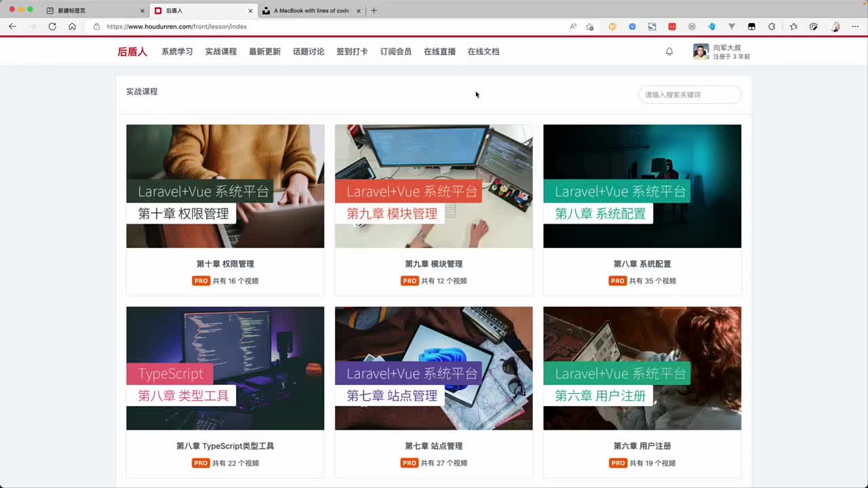The height and width of the screenshot is (488, 868).
Task: Select the text 共有 22 个视频
Action: coord(235,463)
